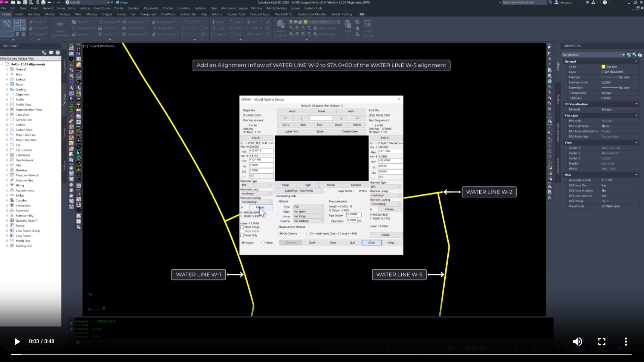644x362 pixels.
Task: Click the yellow ByLayer color swatch in Properties
Action: click(x=603, y=67)
